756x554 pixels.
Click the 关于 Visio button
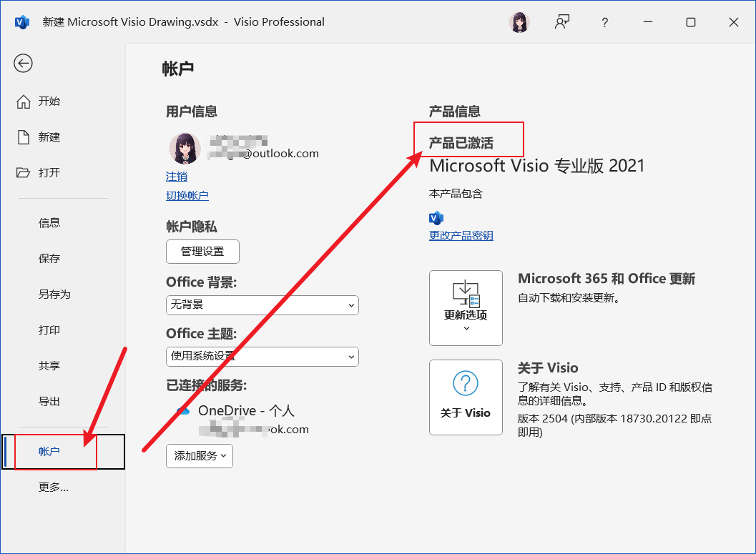point(466,397)
